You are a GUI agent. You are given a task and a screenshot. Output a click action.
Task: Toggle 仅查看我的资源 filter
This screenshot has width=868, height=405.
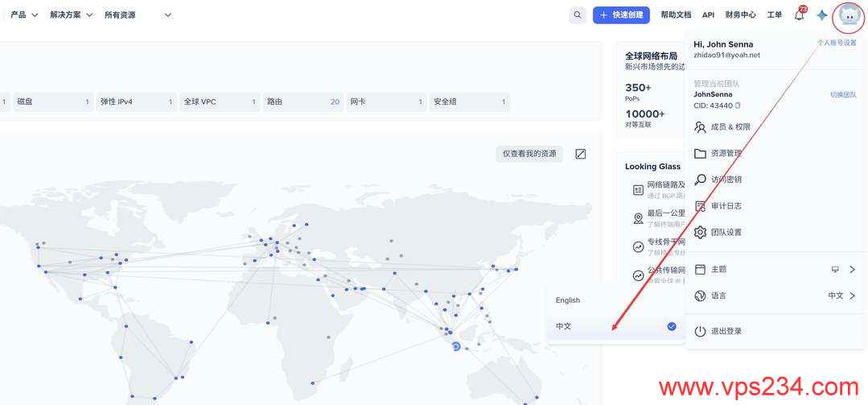[529, 154]
